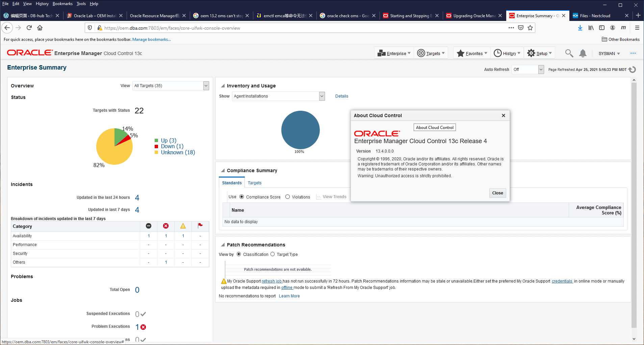Click the escalated red flag column icon
This screenshot has height=345, width=644.
coord(200,225)
